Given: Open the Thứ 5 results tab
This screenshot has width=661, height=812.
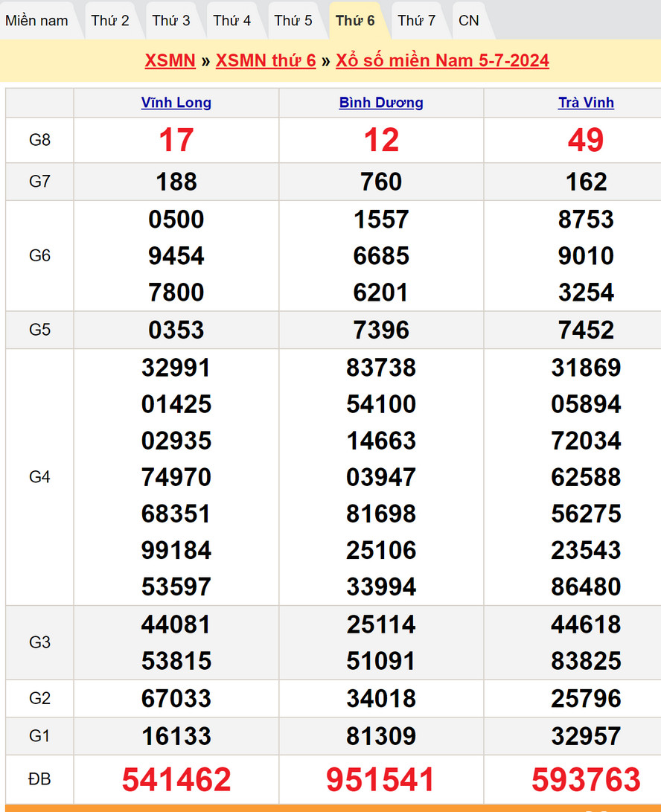Looking at the screenshot, I should pyautogui.click(x=293, y=21).
